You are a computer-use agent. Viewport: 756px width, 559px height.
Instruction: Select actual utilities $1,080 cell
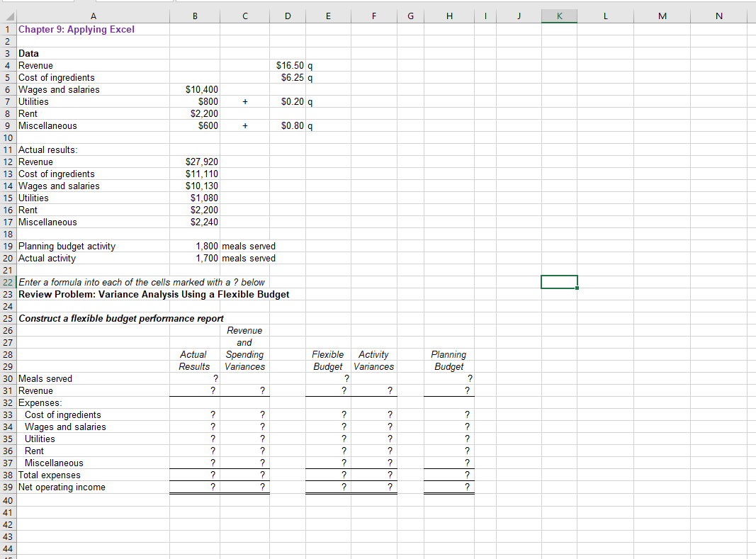[x=195, y=198]
